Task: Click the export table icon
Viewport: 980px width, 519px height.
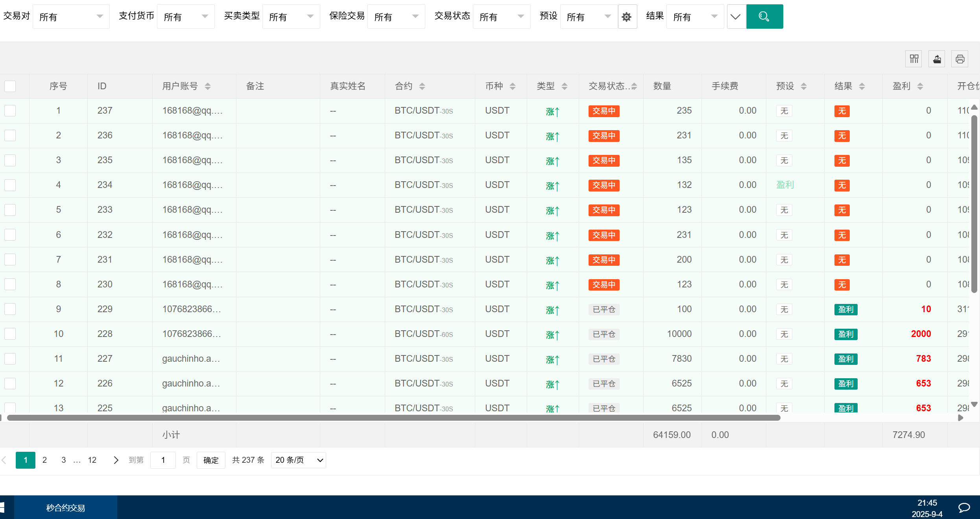Action: pos(937,59)
